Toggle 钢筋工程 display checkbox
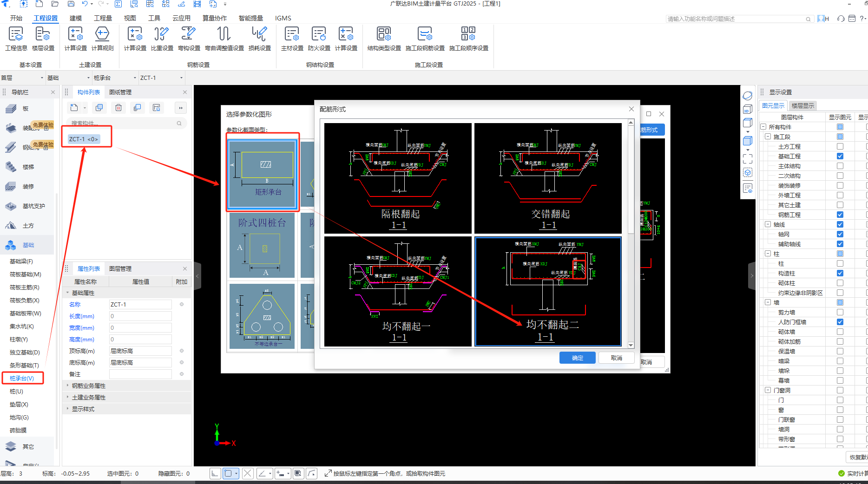 (x=840, y=215)
